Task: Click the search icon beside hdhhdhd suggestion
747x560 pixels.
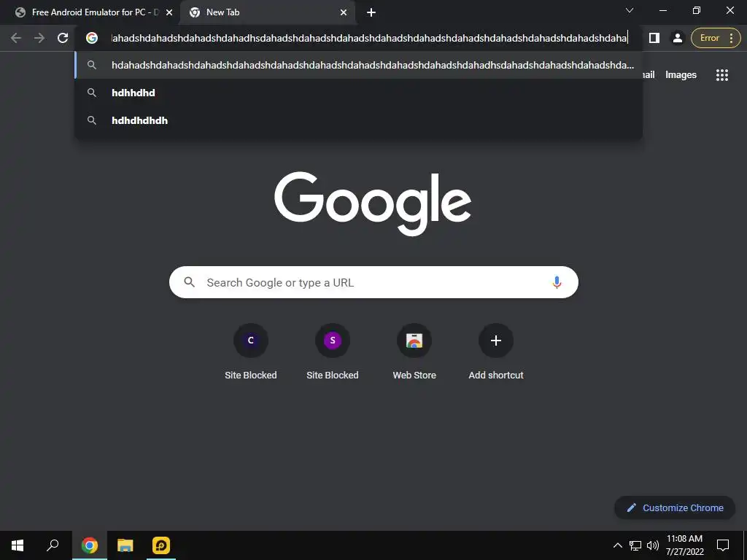Action: click(x=92, y=93)
